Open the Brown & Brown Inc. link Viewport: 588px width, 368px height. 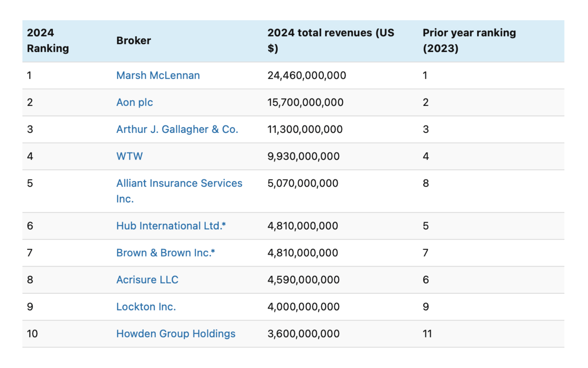pyautogui.click(x=165, y=253)
